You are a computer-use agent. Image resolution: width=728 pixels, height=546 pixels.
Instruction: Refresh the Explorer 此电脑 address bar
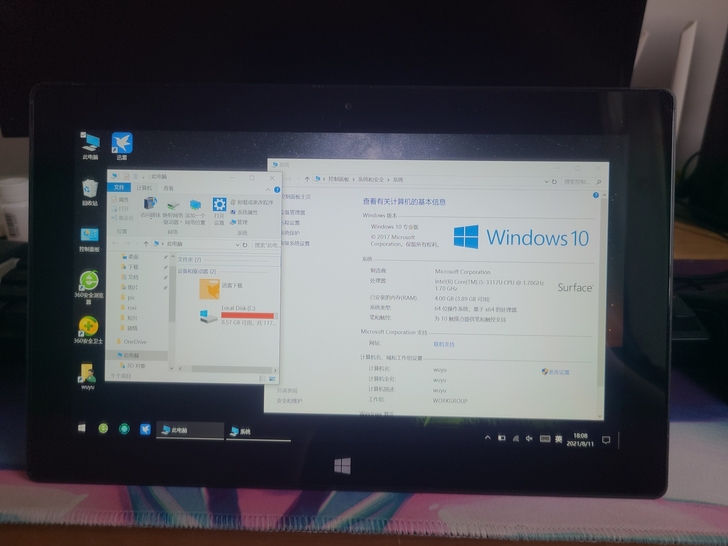pyautogui.click(x=245, y=245)
